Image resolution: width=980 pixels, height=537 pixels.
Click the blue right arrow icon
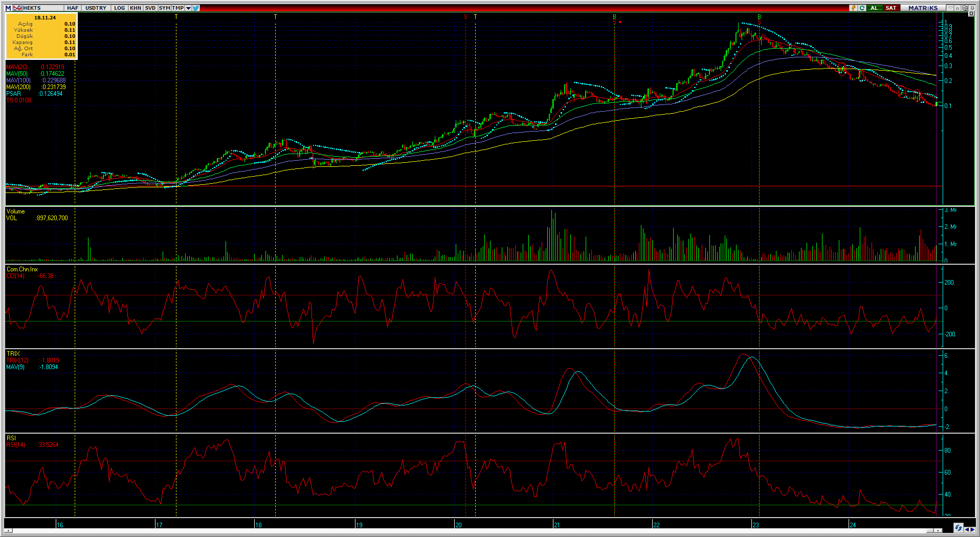coord(972,529)
